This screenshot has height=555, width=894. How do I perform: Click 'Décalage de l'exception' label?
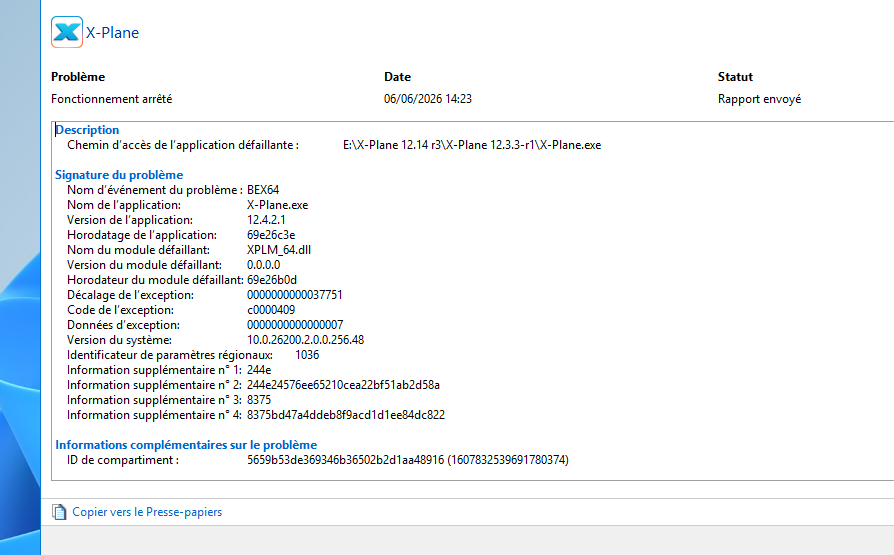[x=131, y=295]
